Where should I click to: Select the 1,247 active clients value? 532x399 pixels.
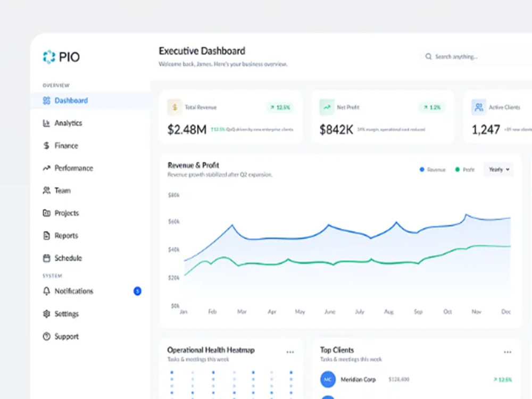pos(486,130)
